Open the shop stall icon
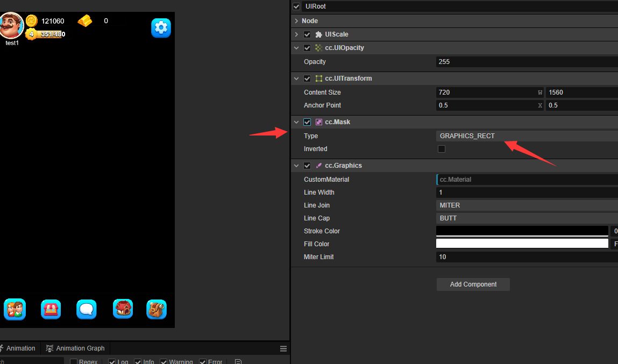Viewport: 618px width, 364px height. [51, 309]
